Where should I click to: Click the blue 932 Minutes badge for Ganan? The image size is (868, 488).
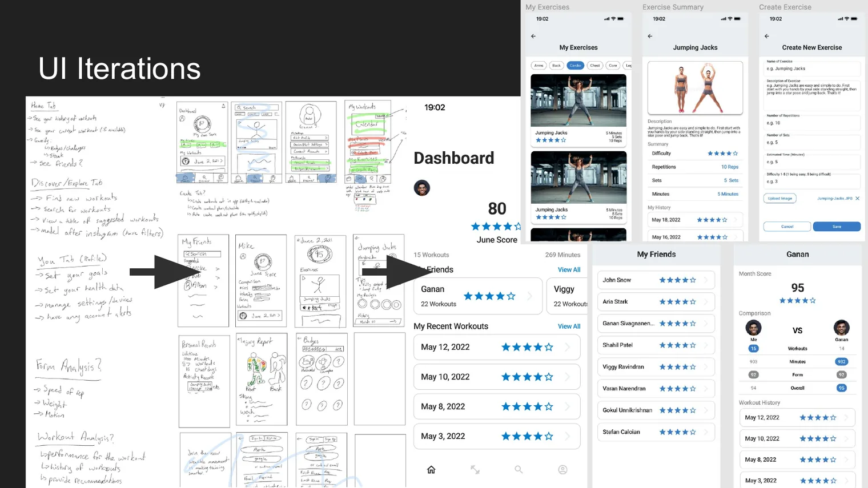click(841, 362)
